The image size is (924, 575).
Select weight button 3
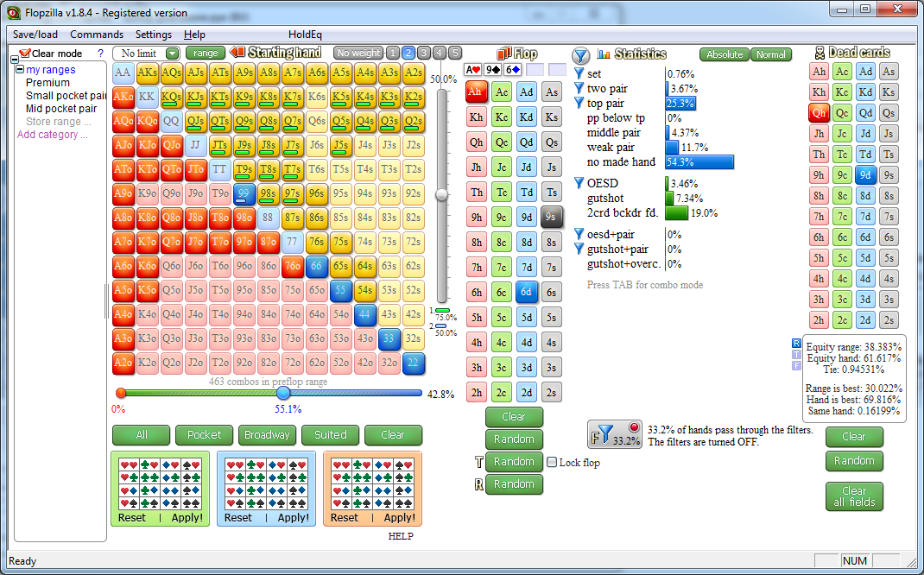tap(424, 53)
